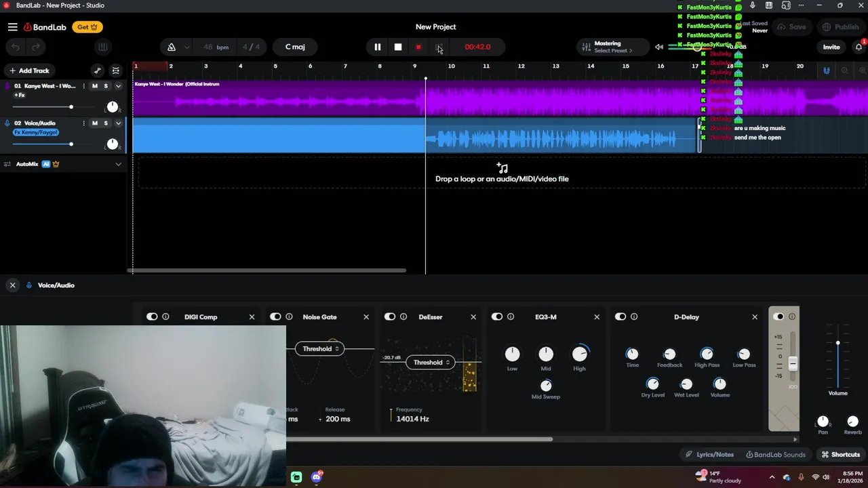Open the Fx Kenny/Faygo preset chip
The height and width of the screenshot is (488, 868).
[x=36, y=132]
